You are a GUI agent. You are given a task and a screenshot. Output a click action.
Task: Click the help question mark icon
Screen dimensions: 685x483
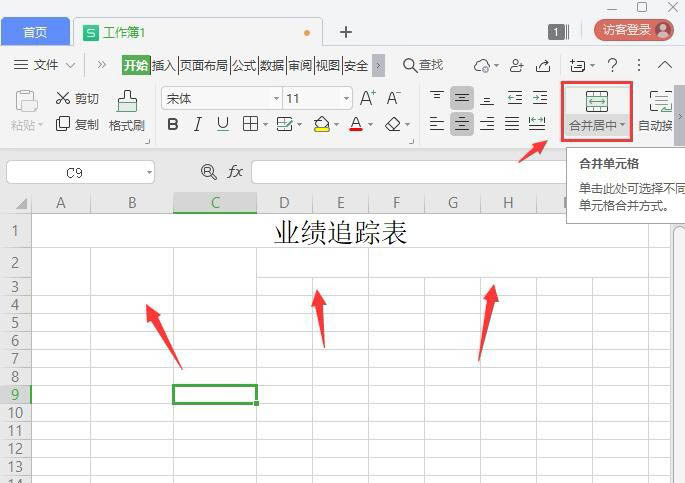[612, 66]
